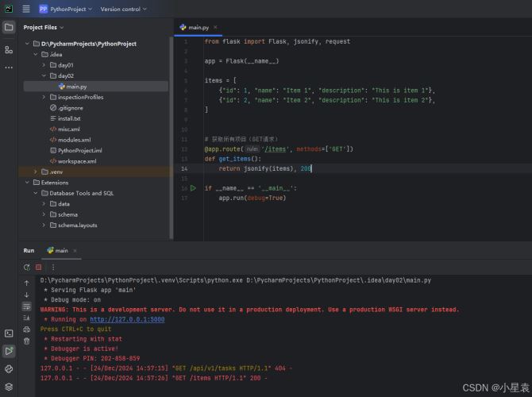Viewport: 532px width, 397px height.
Task: Open the Terminal tool window icon
Action: coord(9,333)
